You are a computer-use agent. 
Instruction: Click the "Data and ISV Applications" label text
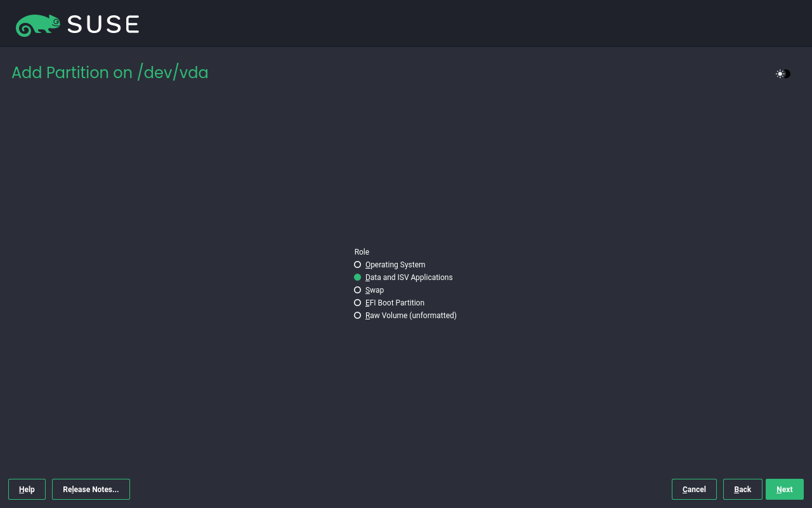coord(409,277)
